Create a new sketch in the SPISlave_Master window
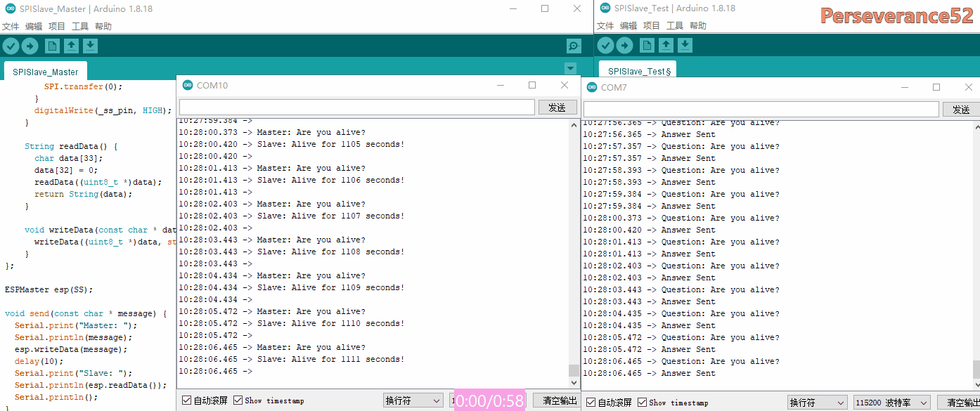 click(52, 45)
